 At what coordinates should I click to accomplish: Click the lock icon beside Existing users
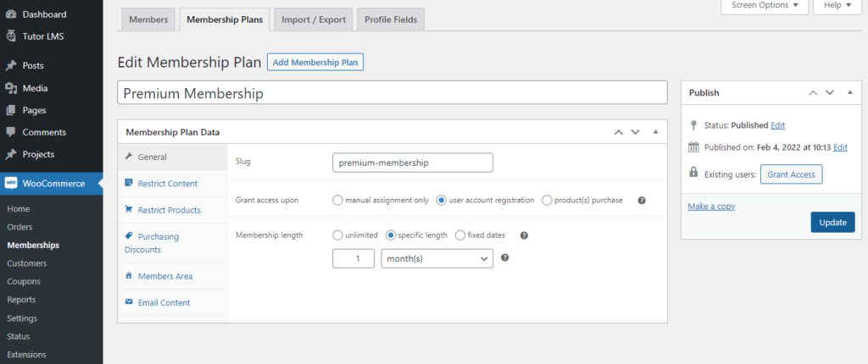point(693,172)
